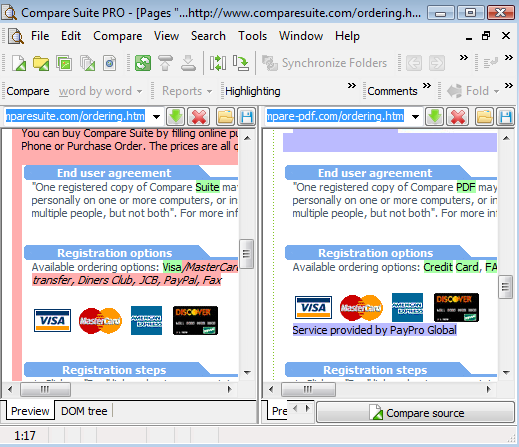Open left panel URL history dropdown
Screen dimensions: 519x447
[156, 117]
